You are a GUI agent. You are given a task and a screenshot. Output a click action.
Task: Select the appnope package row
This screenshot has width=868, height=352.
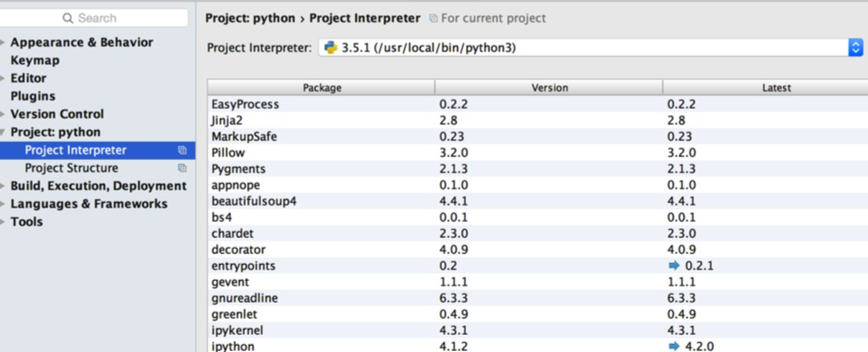(538, 185)
